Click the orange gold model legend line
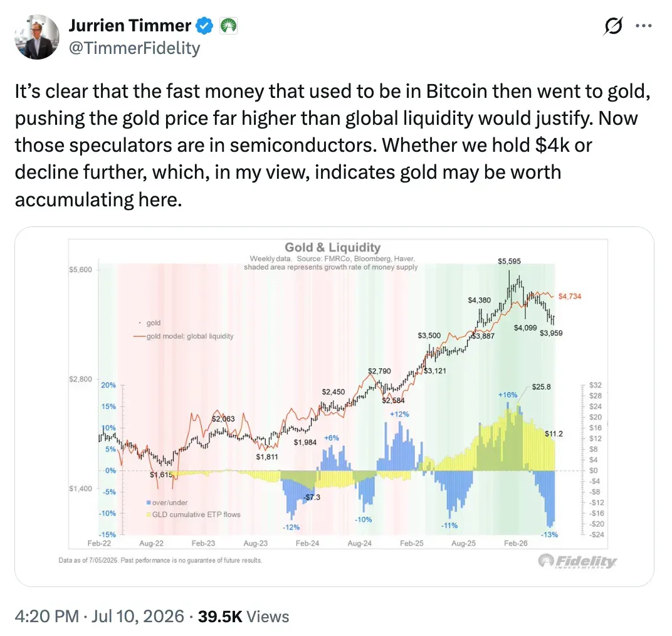The height and width of the screenshot is (636, 672). tap(139, 336)
